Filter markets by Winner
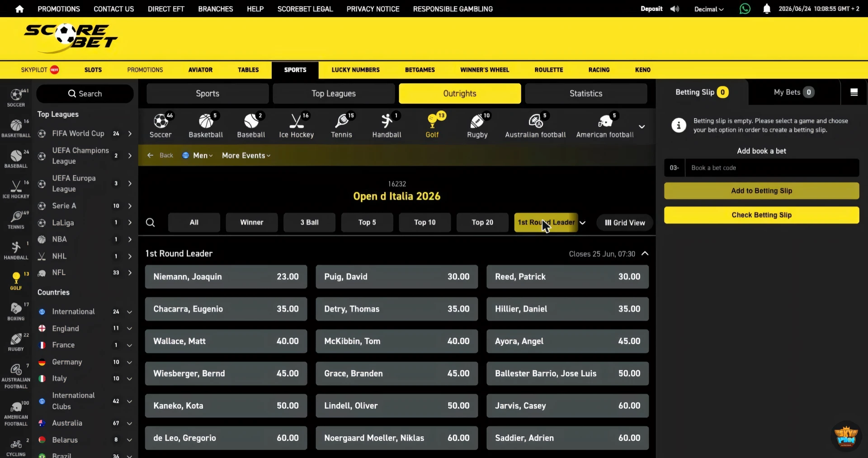Viewport: 868px width, 458px height. [x=252, y=222]
